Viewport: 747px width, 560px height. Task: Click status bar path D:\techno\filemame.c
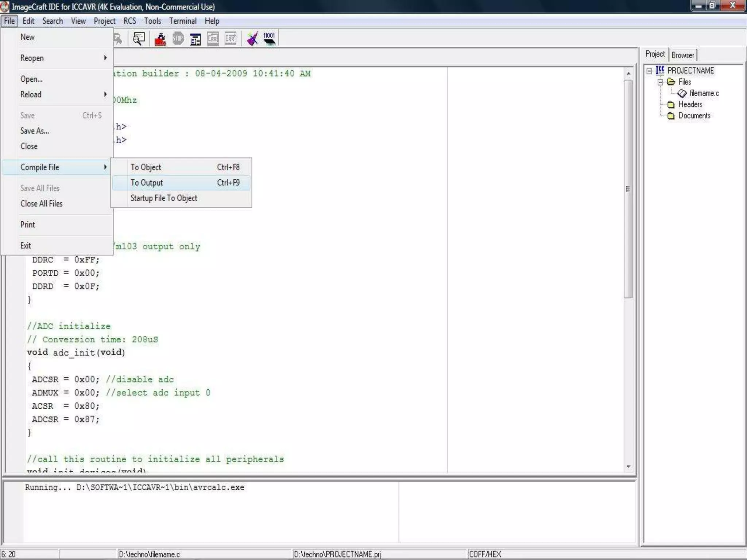pyautogui.click(x=149, y=555)
